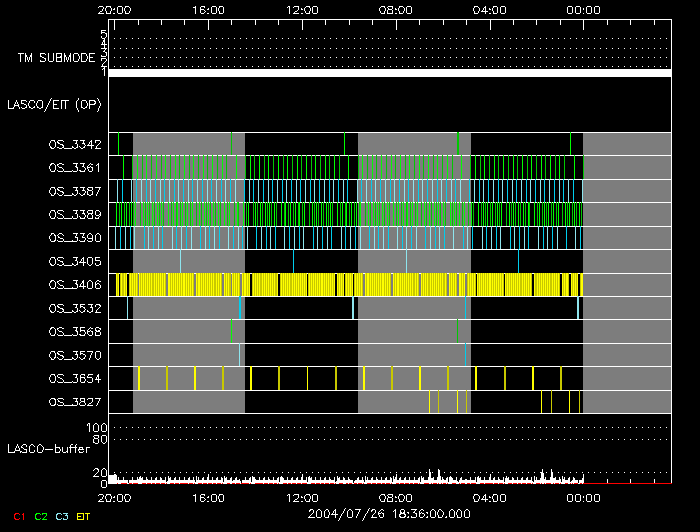Click the TM SUBMODE label

tap(56, 57)
